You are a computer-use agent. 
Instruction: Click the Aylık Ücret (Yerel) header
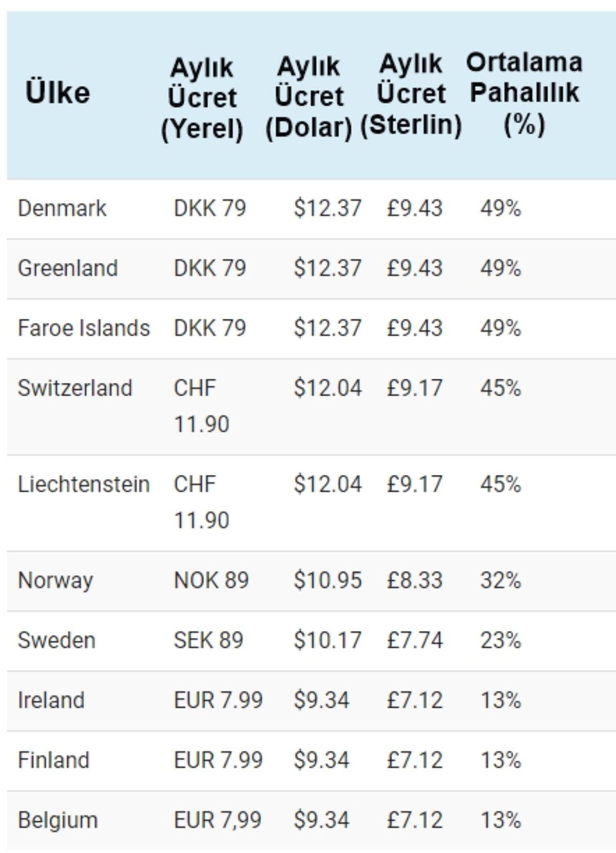pos(202,98)
